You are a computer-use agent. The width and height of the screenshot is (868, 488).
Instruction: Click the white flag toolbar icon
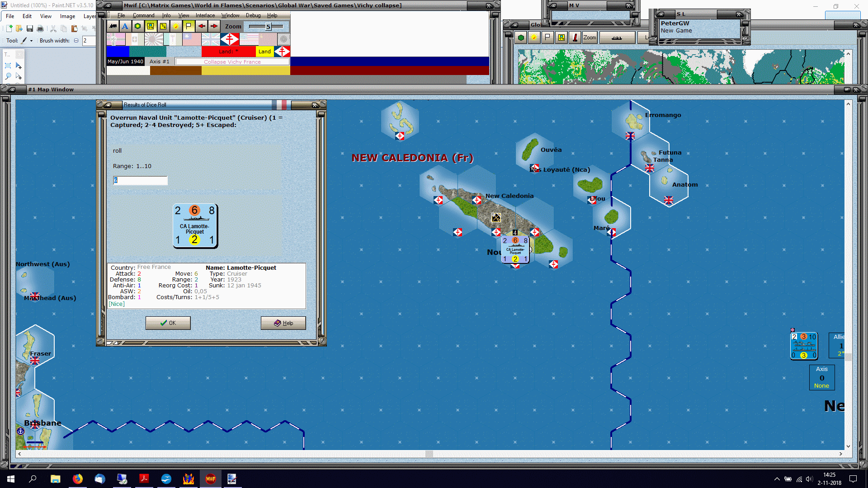tap(189, 26)
